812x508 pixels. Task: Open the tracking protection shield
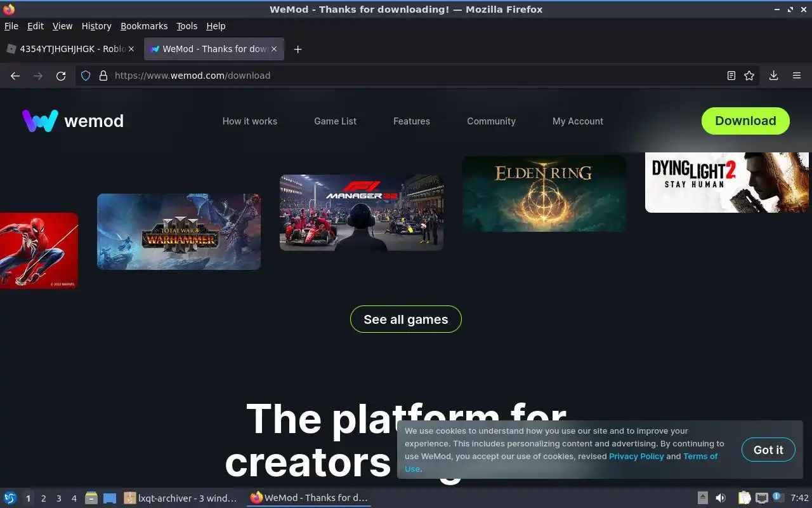pos(86,76)
